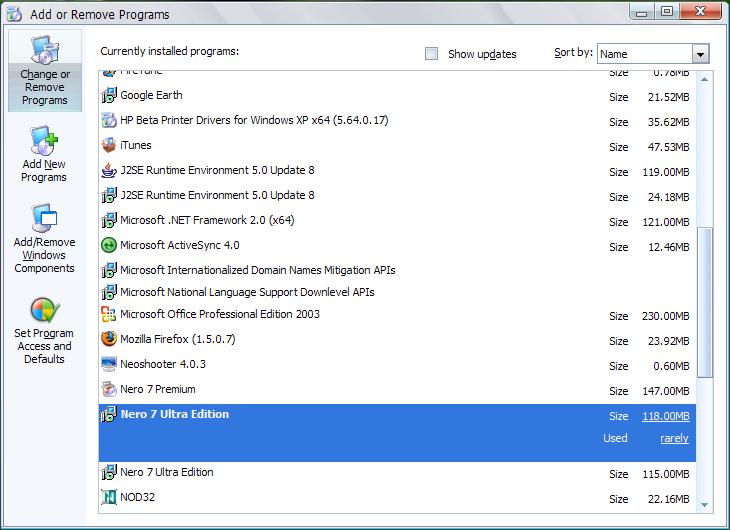The image size is (730, 530).
Task: Click the scrollbar up arrow
Action: coord(704,80)
